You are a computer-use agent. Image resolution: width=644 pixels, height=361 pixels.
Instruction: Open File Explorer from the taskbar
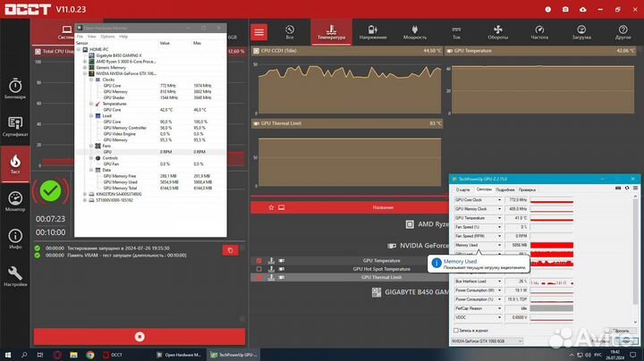(73, 355)
